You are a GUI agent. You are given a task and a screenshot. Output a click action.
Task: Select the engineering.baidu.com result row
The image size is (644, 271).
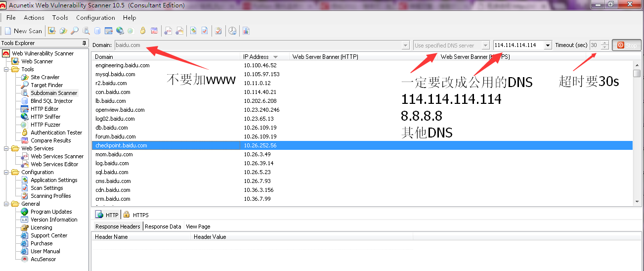(x=362, y=65)
